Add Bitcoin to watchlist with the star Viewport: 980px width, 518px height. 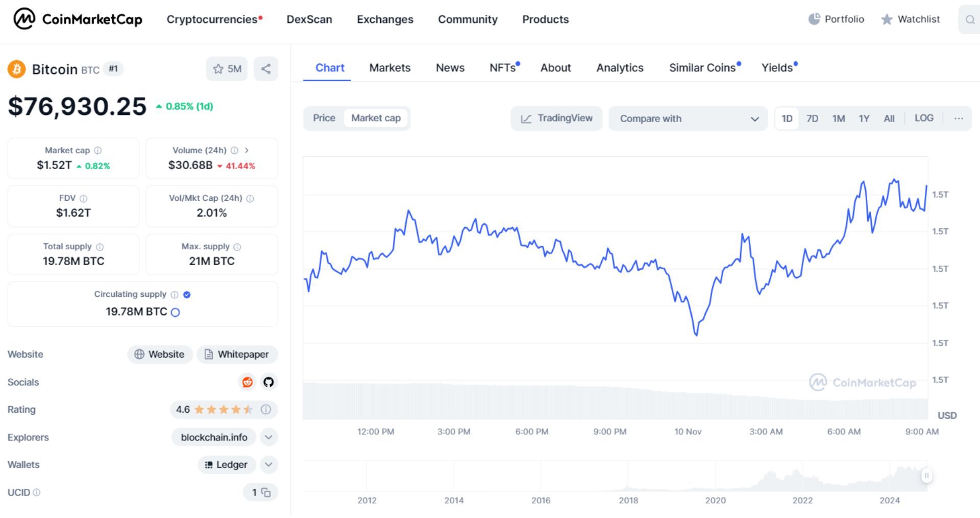point(218,68)
